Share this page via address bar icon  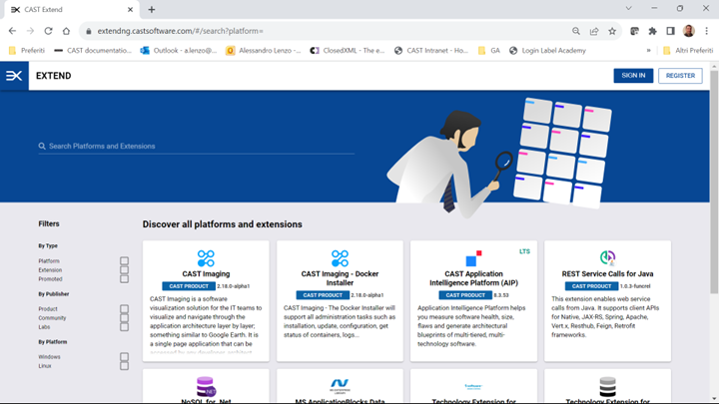(594, 31)
